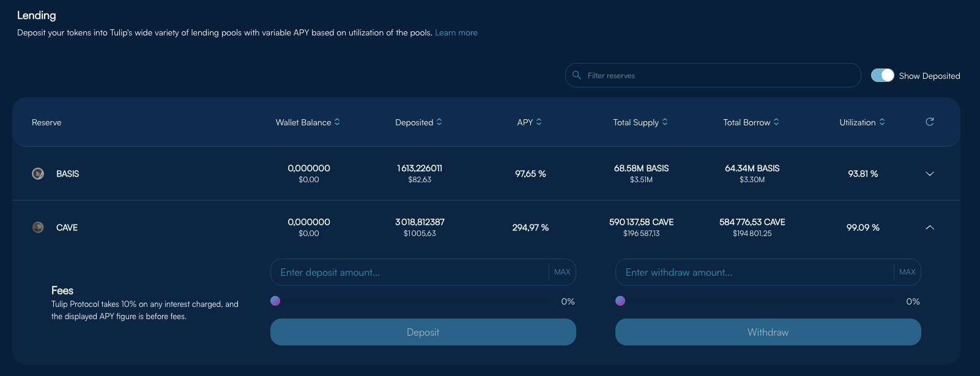Click the CAVE token icon

tap(38, 227)
